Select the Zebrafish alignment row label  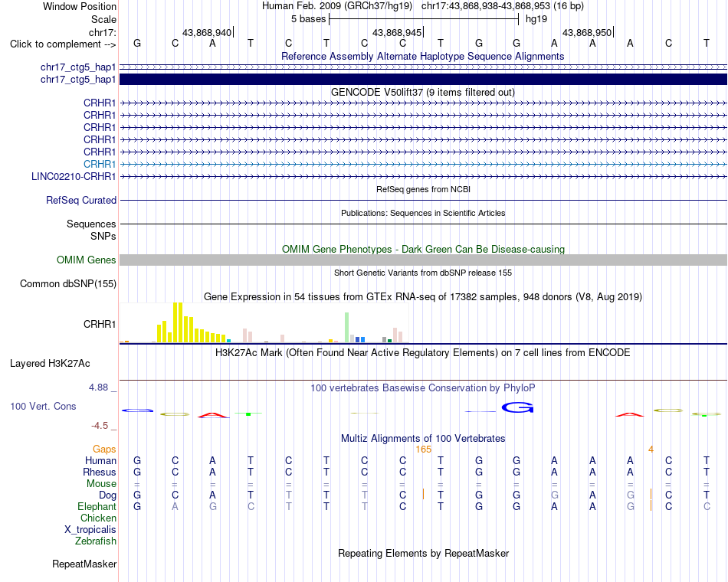[x=96, y=541]
